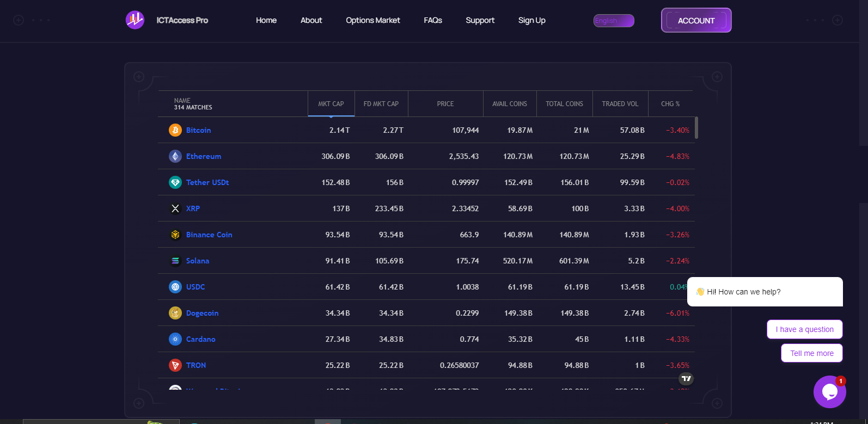
Task: Click the Tether USDt coin icon
Action: (x=175, y=182)
